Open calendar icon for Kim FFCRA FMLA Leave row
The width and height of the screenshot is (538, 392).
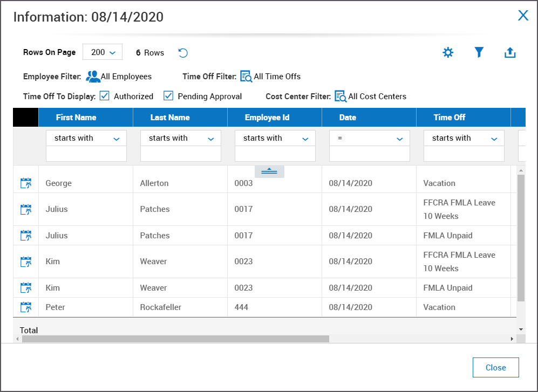pyautogui.click(x=26, y=262)
